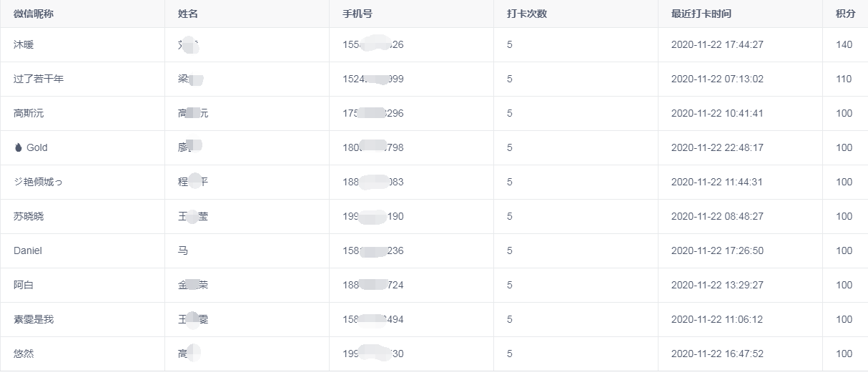868x375 pixels.
Task: Click the 最近打卡时间 column header
Action: (701, 14)
